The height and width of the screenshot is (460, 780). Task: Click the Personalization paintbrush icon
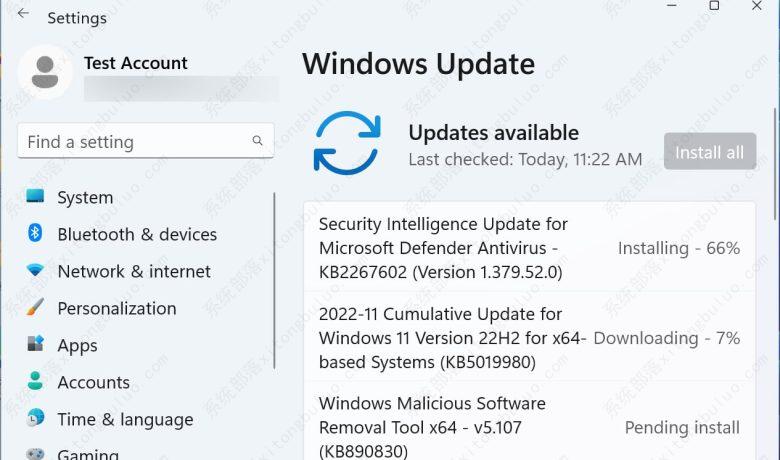click(36, 308)
